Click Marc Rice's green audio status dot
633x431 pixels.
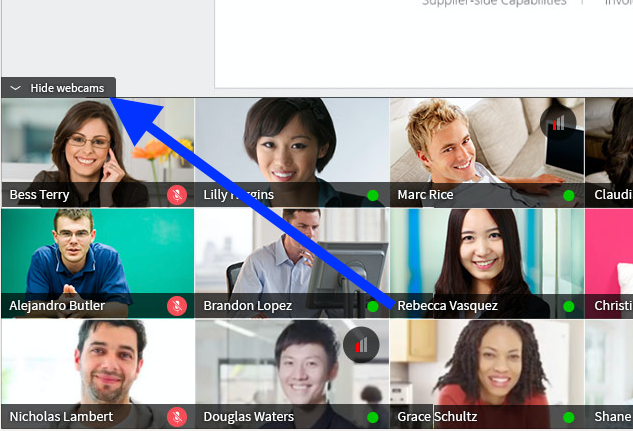coord(569,196)
